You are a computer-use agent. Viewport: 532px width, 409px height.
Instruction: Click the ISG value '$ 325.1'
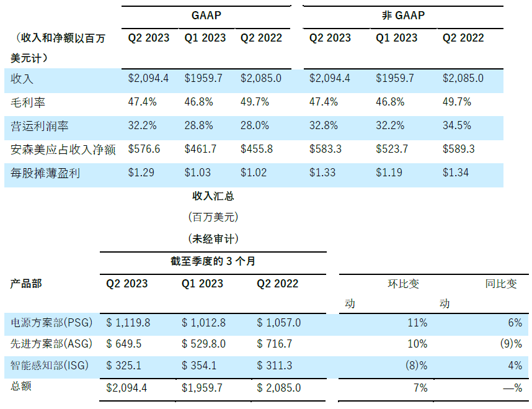[x=124, y=366]
